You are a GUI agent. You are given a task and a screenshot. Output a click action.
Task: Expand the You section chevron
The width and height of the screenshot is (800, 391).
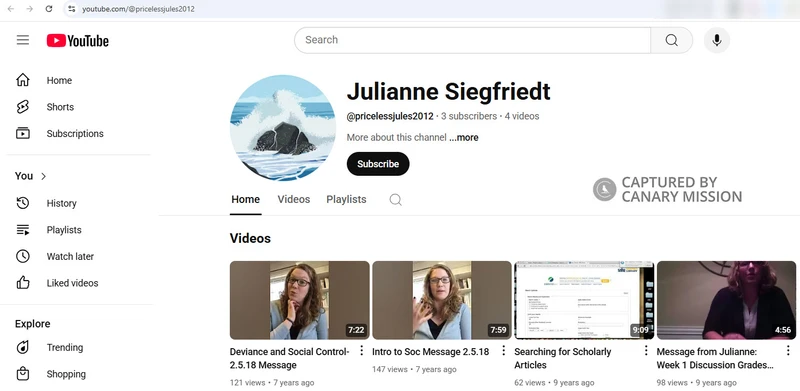(x=43, y=176)
